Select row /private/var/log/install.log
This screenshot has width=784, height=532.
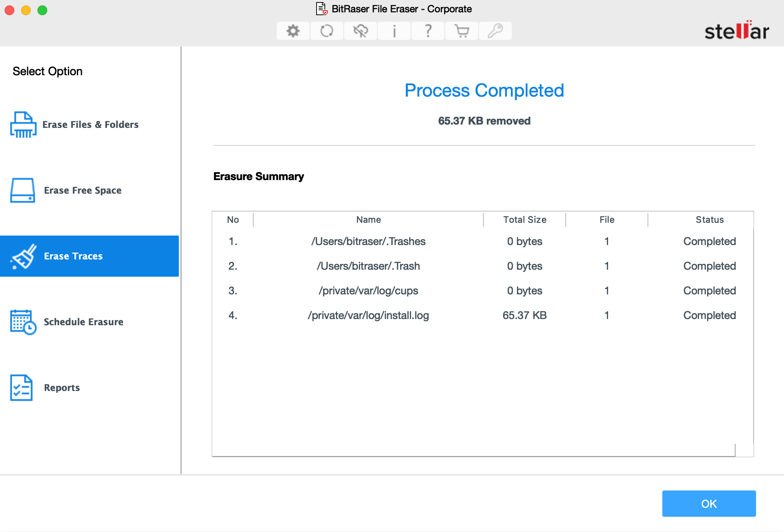coord(483,315)
